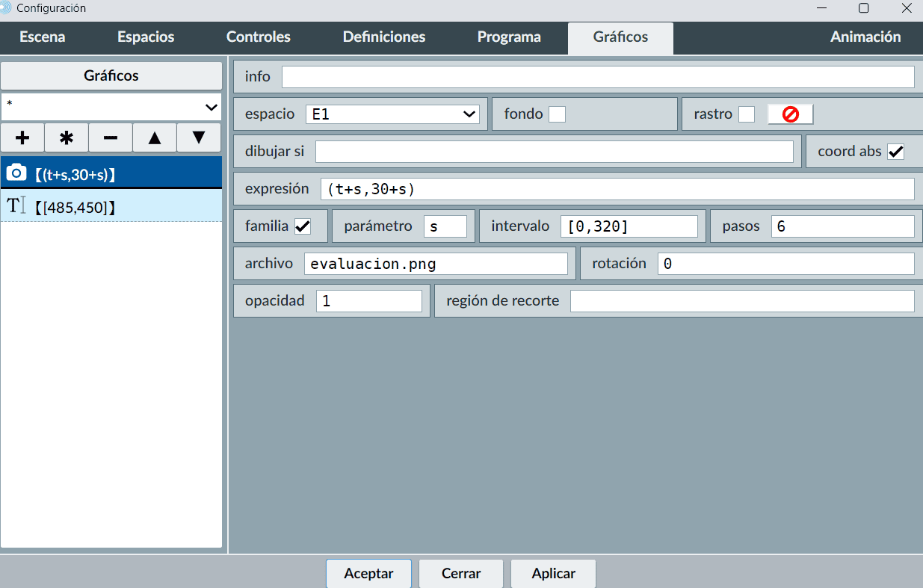Screen dimensions: 923x588
Task: Go to the Definiciones tab
Action: click(384, 37)
